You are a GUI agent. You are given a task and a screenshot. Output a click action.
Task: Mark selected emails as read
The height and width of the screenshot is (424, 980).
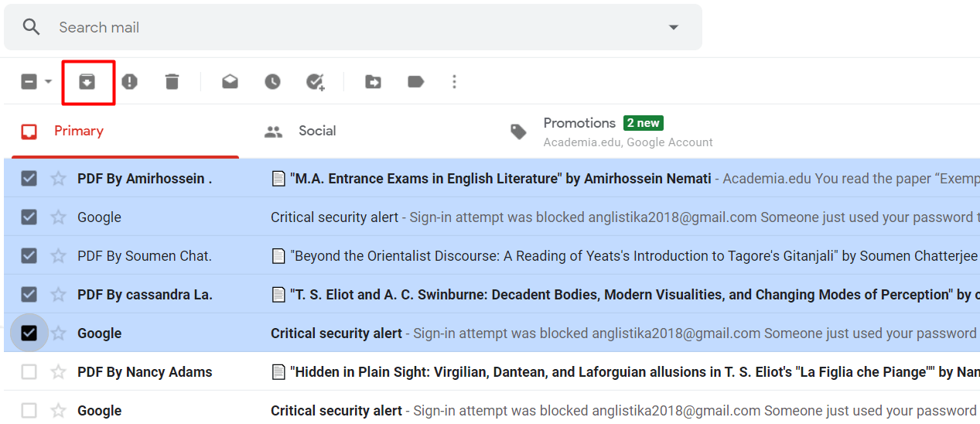230,81
